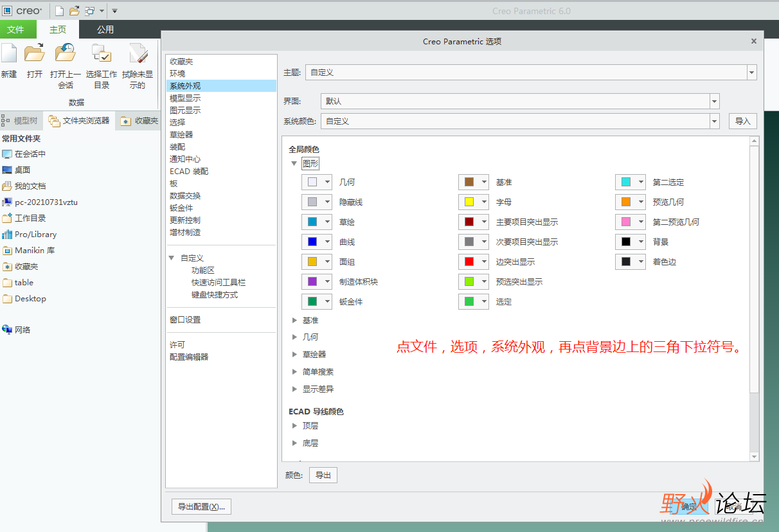Click the New file icon in quick access toolbar
This screenshot has height=532, width=779.
point(59,10)
